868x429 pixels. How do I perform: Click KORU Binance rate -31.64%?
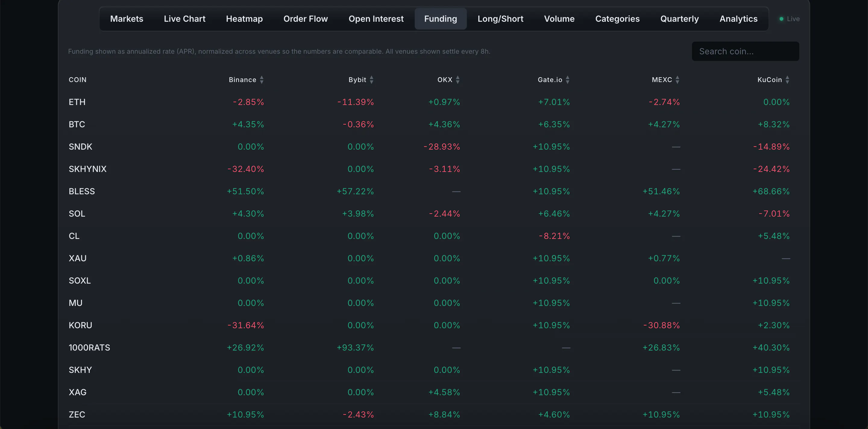[246, 325]
